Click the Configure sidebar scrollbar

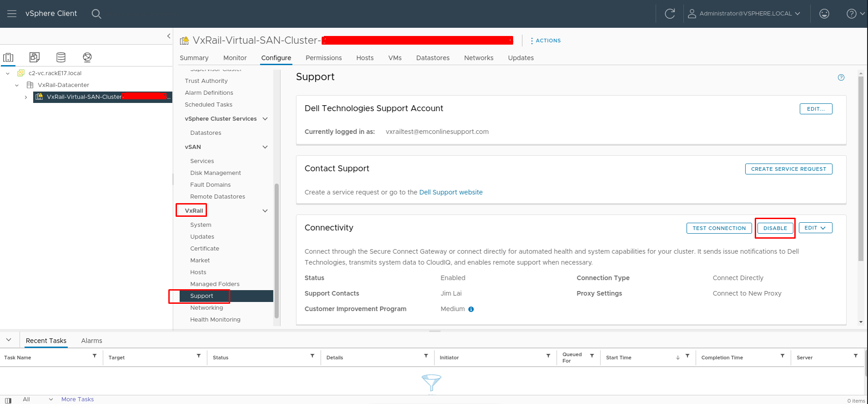(x=277, y=251)
